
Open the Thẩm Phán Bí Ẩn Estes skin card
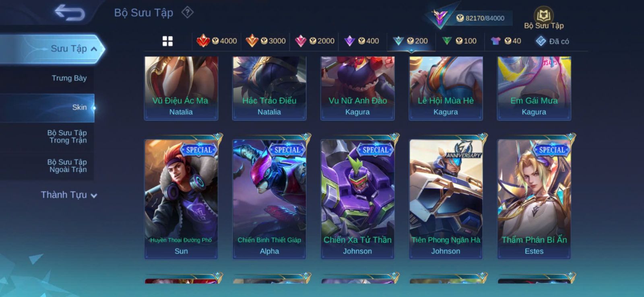point(534,199)
